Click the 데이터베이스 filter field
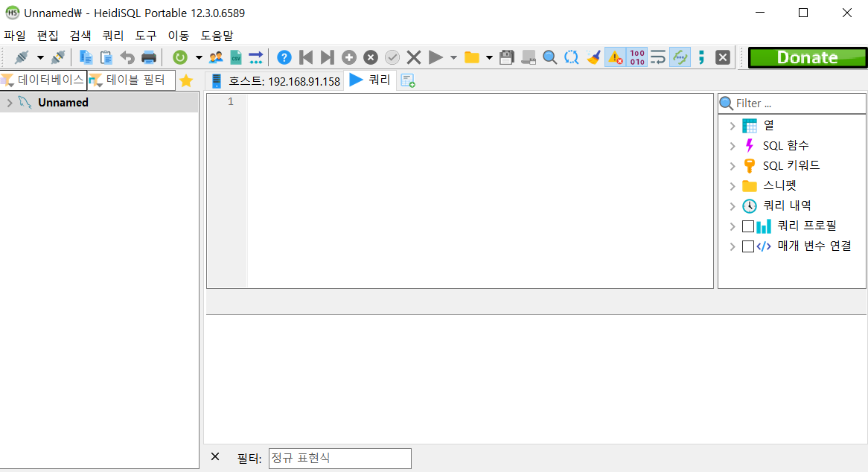Viewport: 868px width, 472px height. coord(44,80)
